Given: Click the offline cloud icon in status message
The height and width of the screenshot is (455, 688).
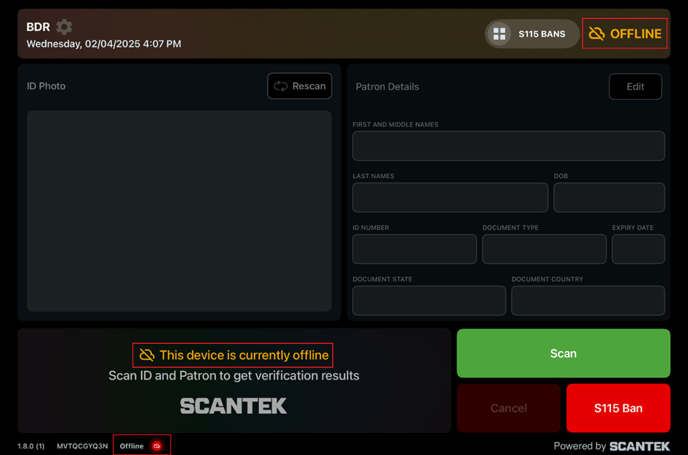Looking at the screenshot, I should click(x=147, y=355).
